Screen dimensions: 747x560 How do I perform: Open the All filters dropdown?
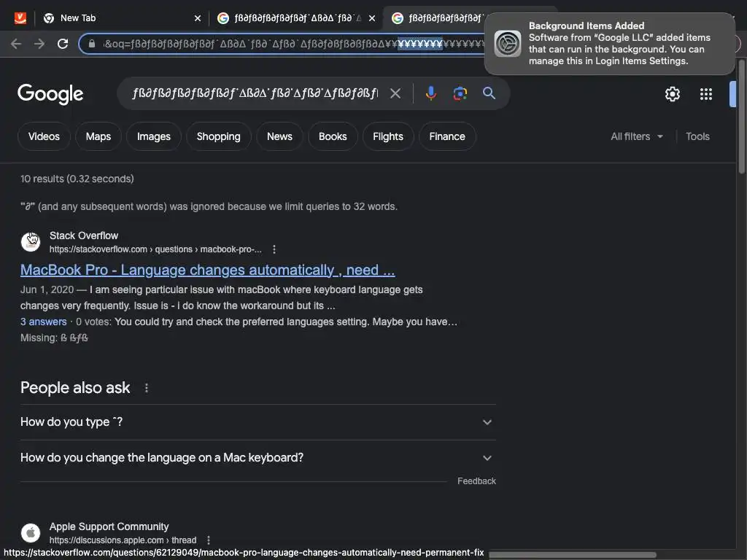tap(636, 136)
